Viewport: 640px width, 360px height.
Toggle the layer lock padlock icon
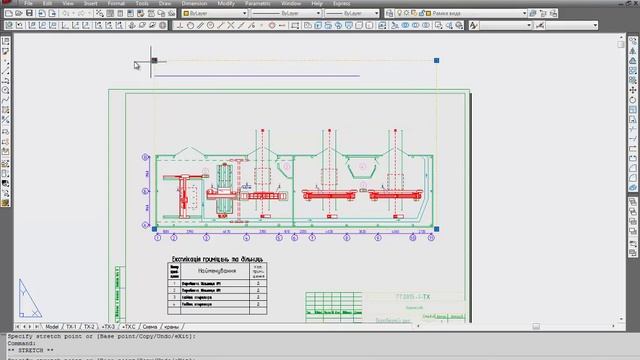[421, 13]
